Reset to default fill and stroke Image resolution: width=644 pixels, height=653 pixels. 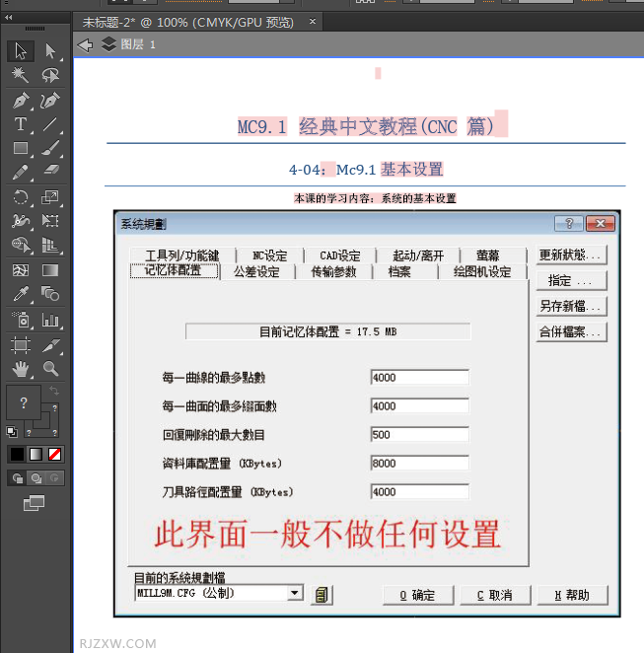(x=12, y=432)
